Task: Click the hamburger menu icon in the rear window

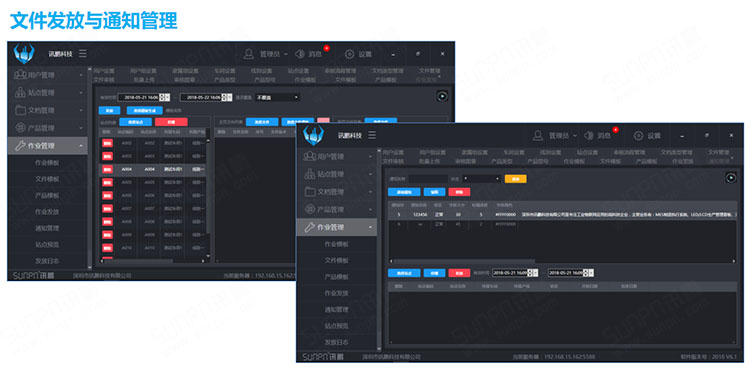Action: pyautogui.click(x=83, y=54)
